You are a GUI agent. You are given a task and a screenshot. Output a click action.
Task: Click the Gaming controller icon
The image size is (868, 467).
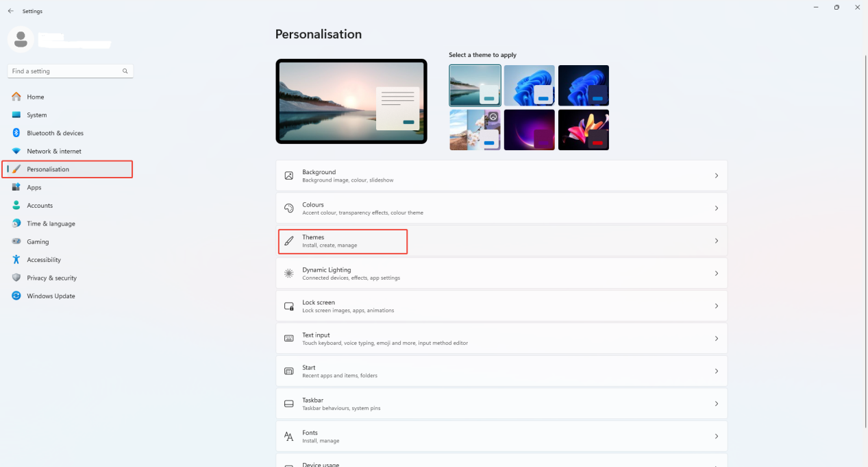tap(16, 241)
